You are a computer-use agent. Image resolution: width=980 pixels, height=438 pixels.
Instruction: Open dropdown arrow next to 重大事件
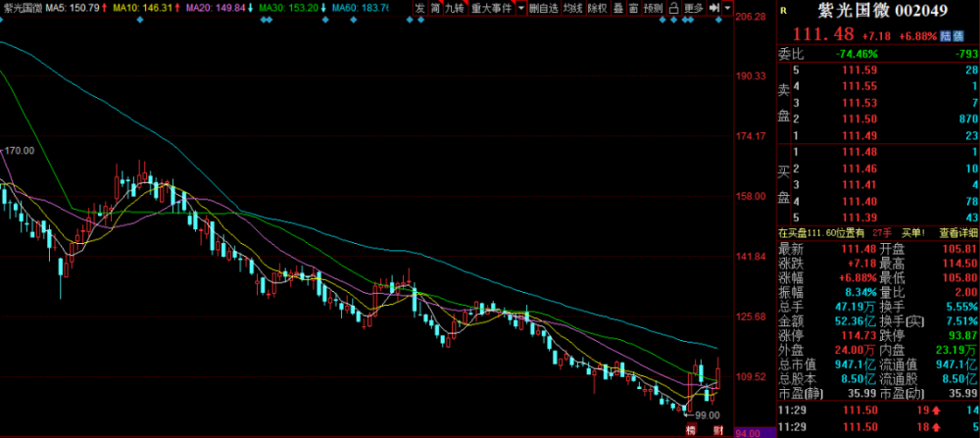[521, 8]
